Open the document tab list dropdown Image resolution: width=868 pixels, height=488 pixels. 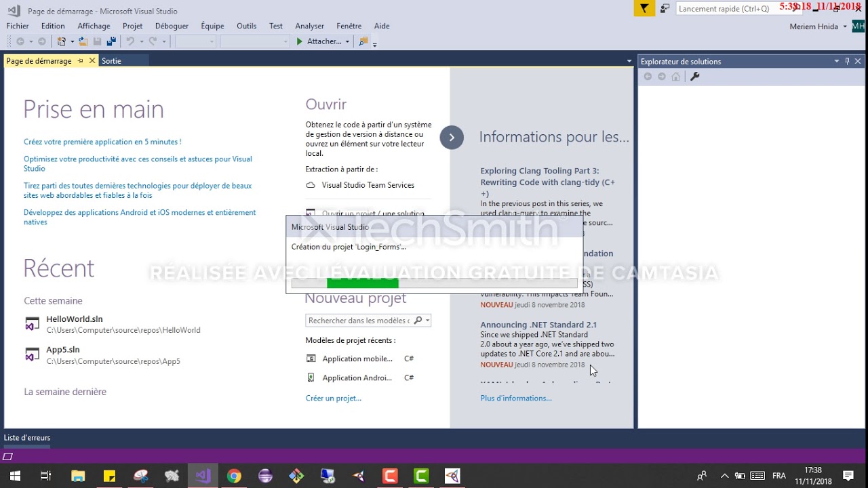coord(629,61)
